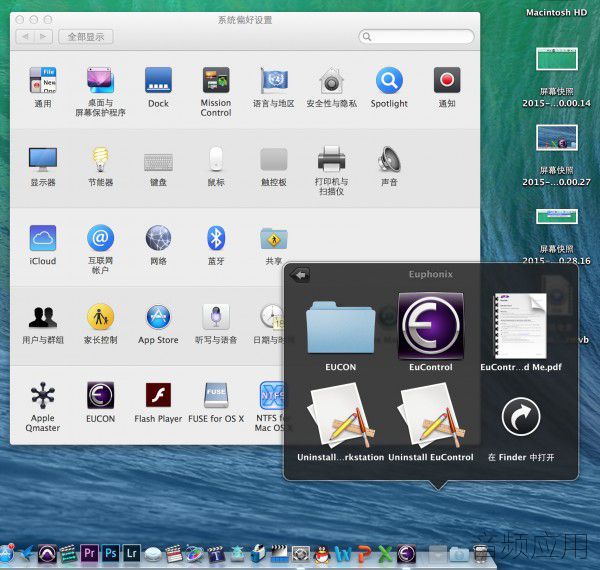Open 听写与语音 preferences
This screenshot has width=600, height=570.
[216, 318]
